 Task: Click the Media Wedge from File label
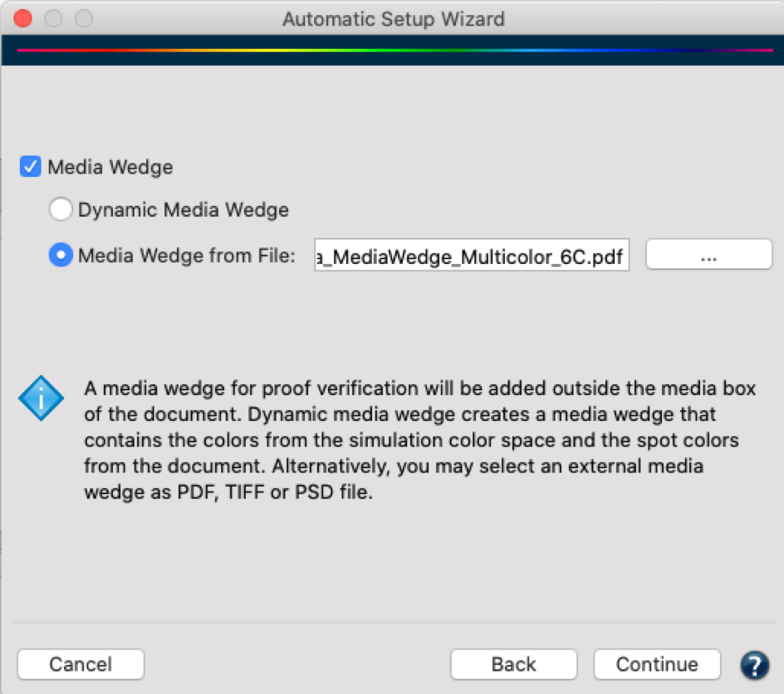(187, 256)
